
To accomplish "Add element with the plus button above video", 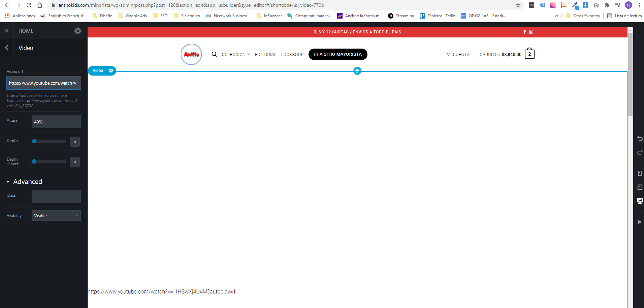I will pos(357,71).
